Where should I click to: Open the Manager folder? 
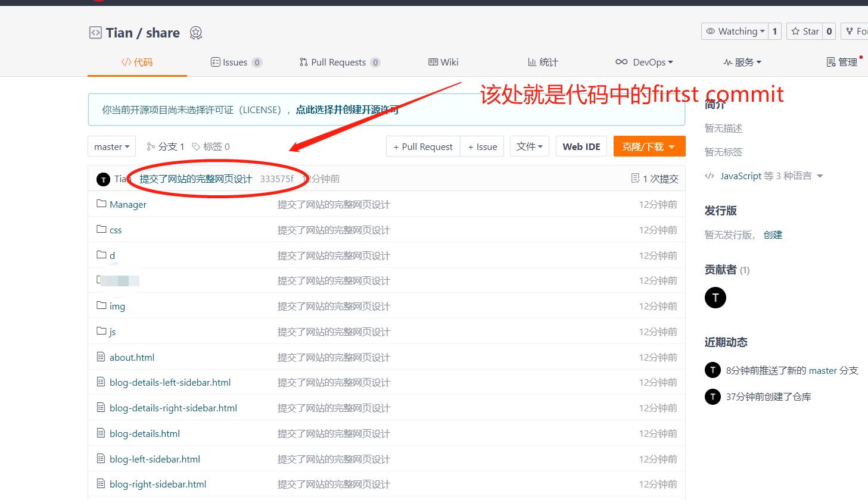tap(128, 204)
